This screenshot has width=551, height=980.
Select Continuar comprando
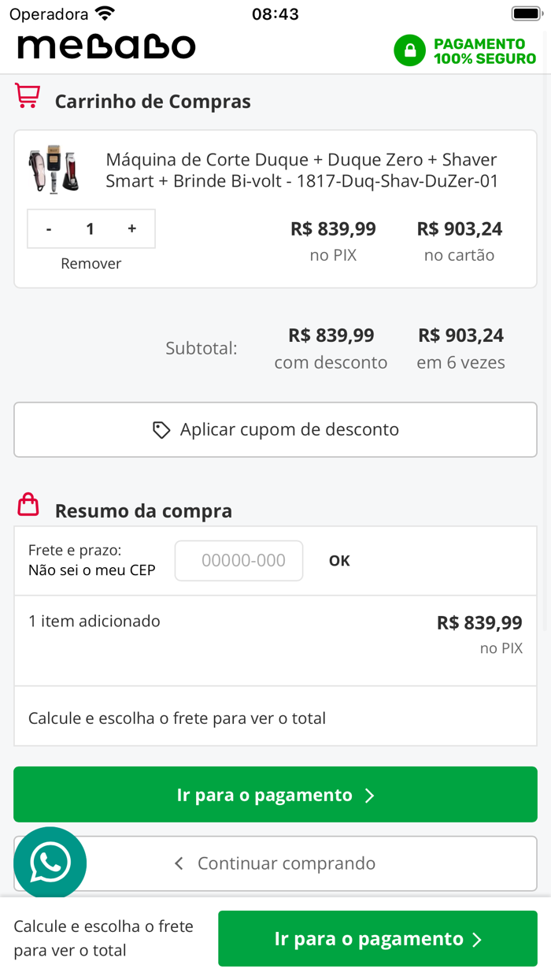(x=275, y=863)
